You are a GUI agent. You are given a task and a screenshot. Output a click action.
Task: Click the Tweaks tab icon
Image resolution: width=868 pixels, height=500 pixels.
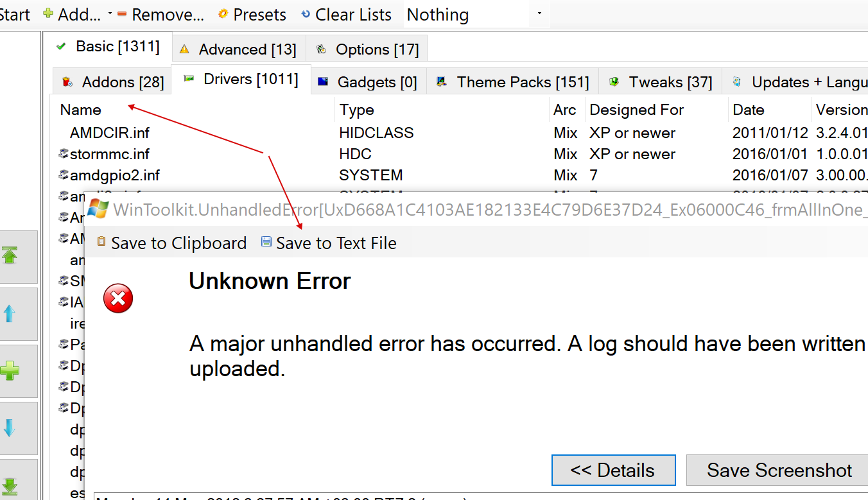pyautogui.click(x=614, y=82)
